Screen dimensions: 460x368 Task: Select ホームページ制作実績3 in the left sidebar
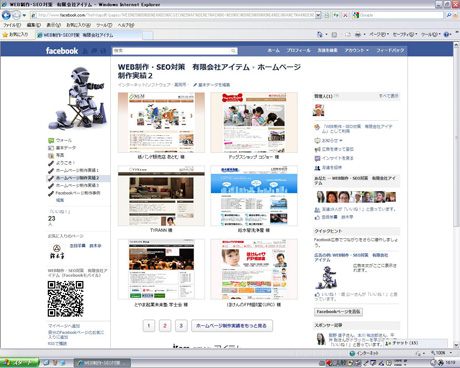tap(77, 185)
